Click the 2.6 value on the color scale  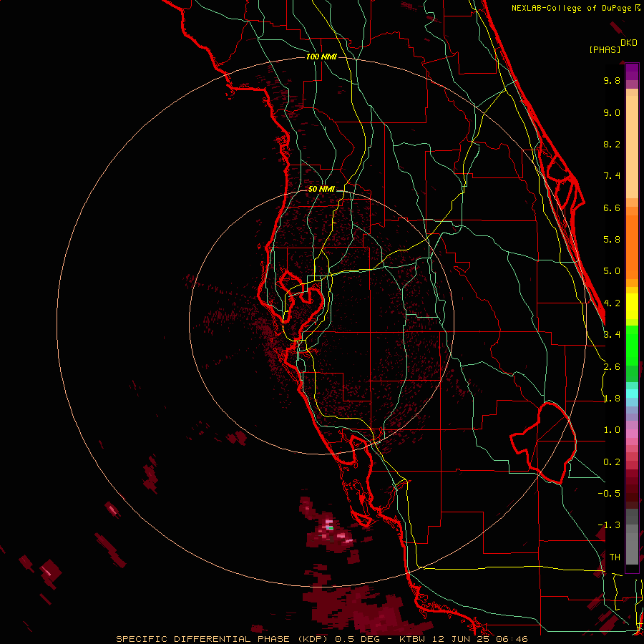tap(612, 367)
